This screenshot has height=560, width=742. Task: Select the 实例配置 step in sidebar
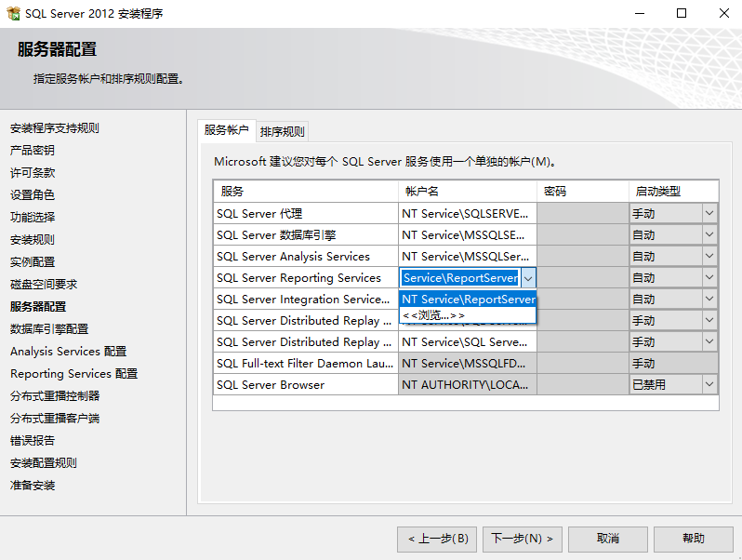[33, 261]
